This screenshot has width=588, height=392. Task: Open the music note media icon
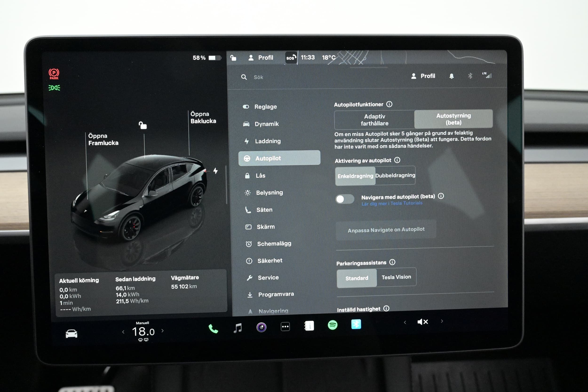(238, 328)
